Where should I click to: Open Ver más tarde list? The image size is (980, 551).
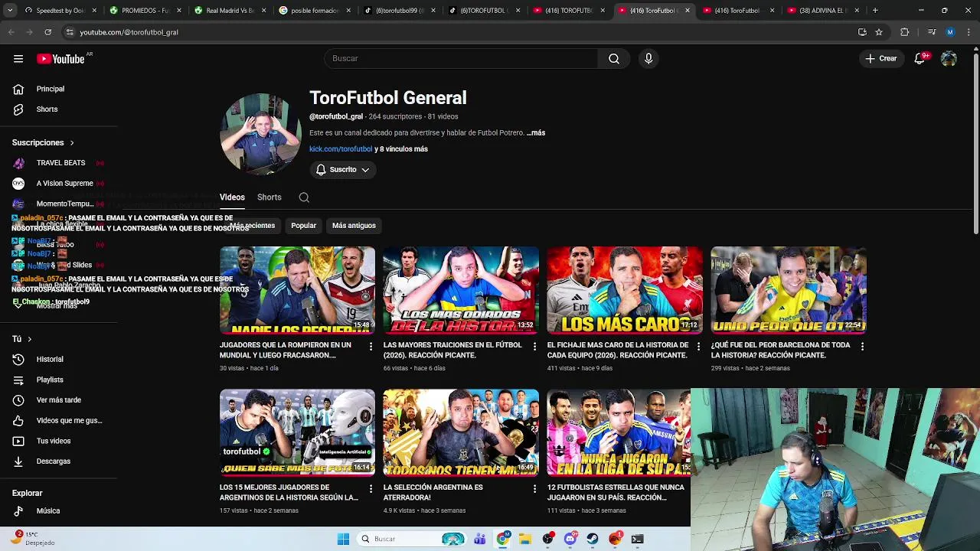pyautogui.click(x=58, y=400)
